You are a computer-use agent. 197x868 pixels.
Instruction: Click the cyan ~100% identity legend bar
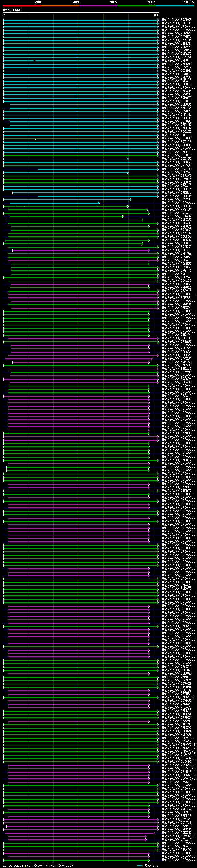pos(175,6)
